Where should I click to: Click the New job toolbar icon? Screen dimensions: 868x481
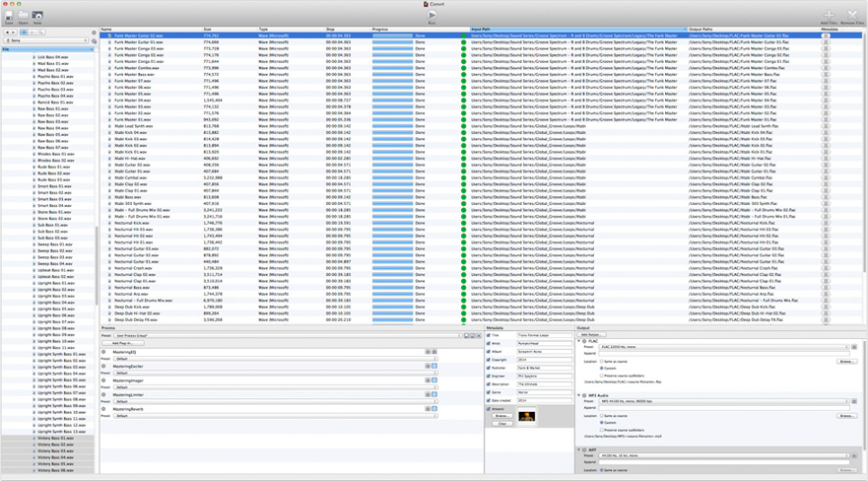tap(37, 17)
